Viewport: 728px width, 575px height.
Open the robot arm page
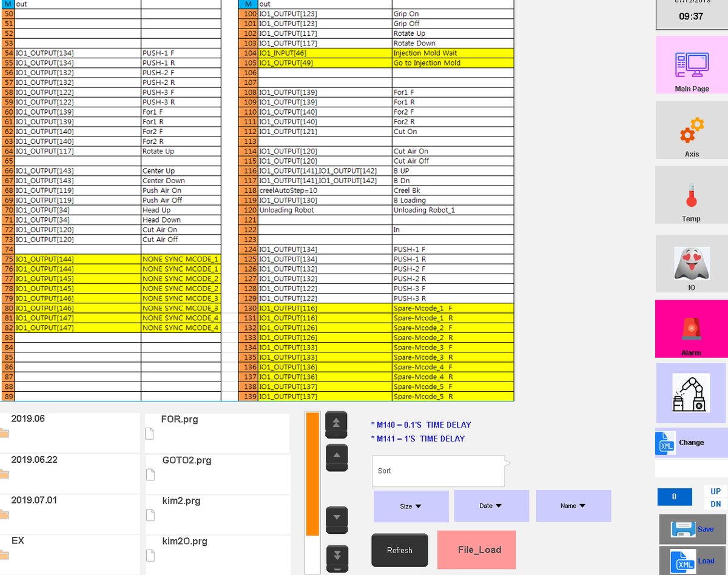pos(691,393)
